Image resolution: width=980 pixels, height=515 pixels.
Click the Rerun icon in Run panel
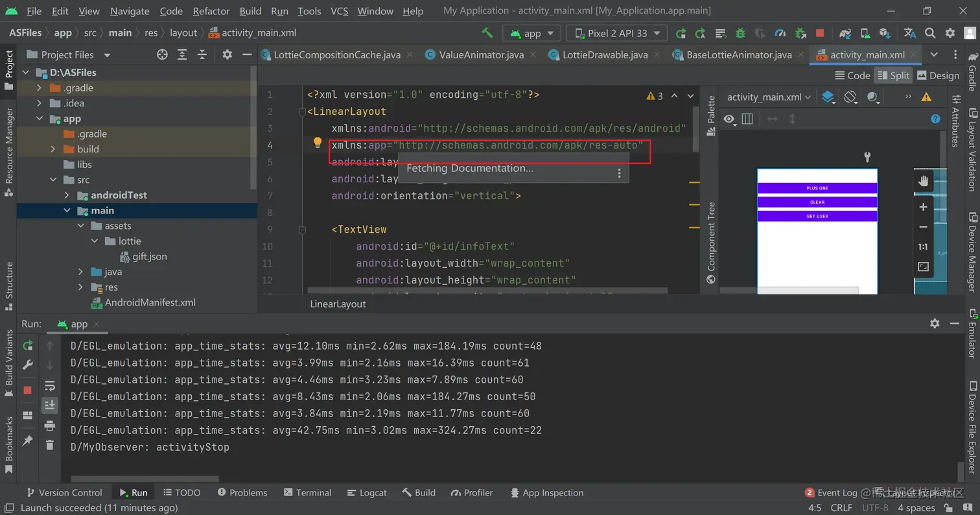point(28,346)
